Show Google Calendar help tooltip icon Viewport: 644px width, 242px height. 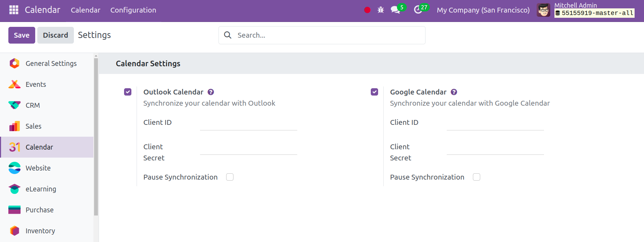(454, 92)
